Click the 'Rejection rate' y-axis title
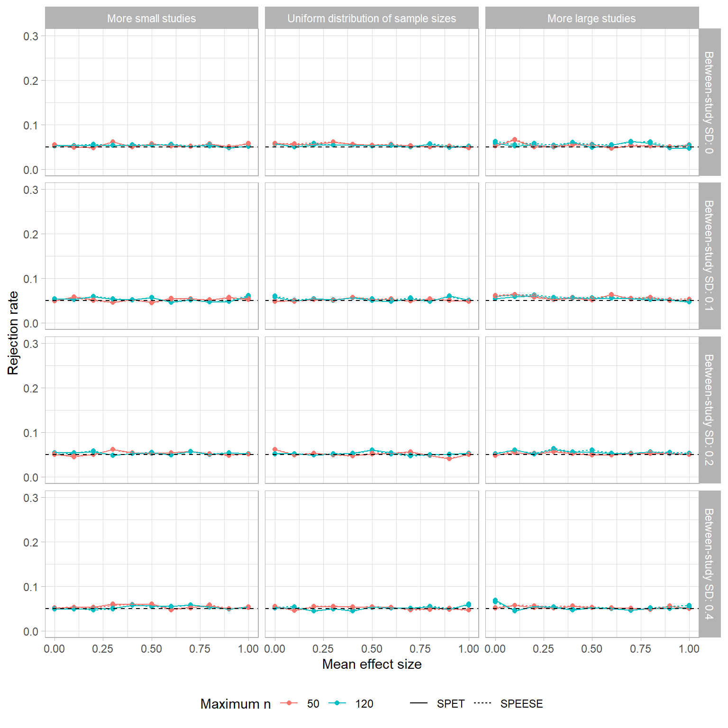Screen dimensions: 728x728 click(x=13, y=333)
